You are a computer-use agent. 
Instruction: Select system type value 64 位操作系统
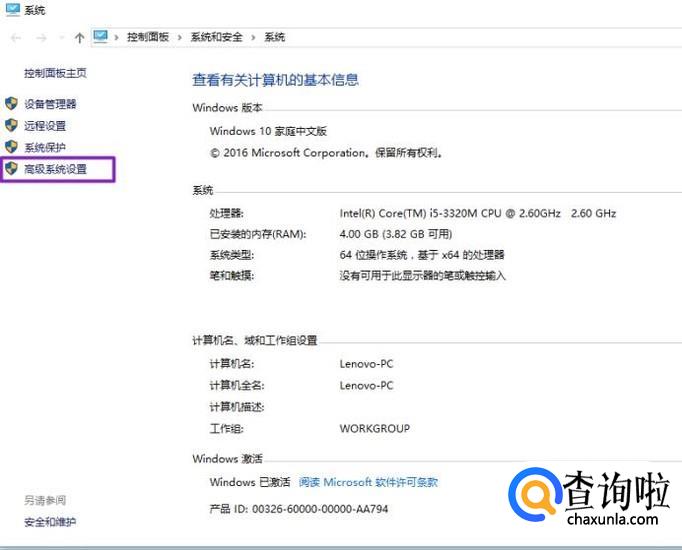click(422, 255)
